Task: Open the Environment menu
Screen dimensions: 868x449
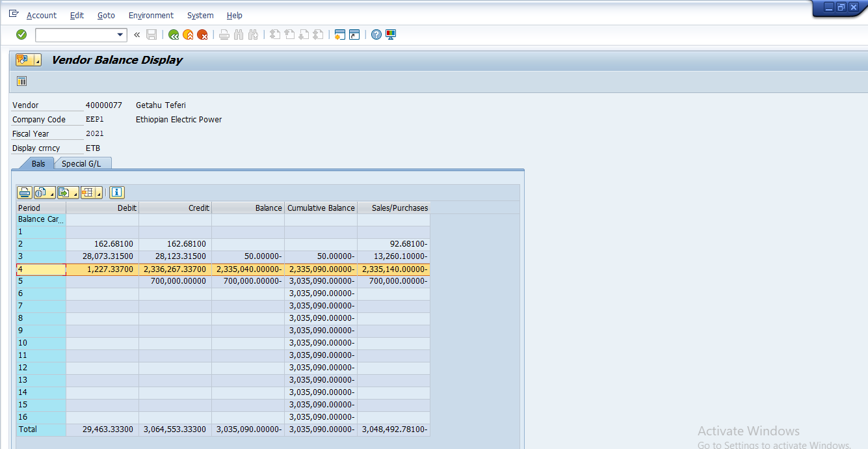Action: [x=151, y=15]
